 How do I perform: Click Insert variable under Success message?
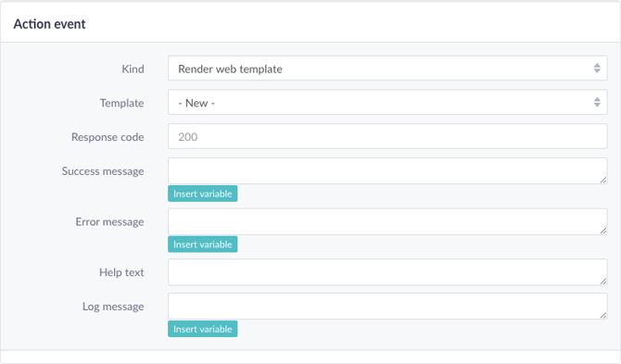(x=203, y=194)
